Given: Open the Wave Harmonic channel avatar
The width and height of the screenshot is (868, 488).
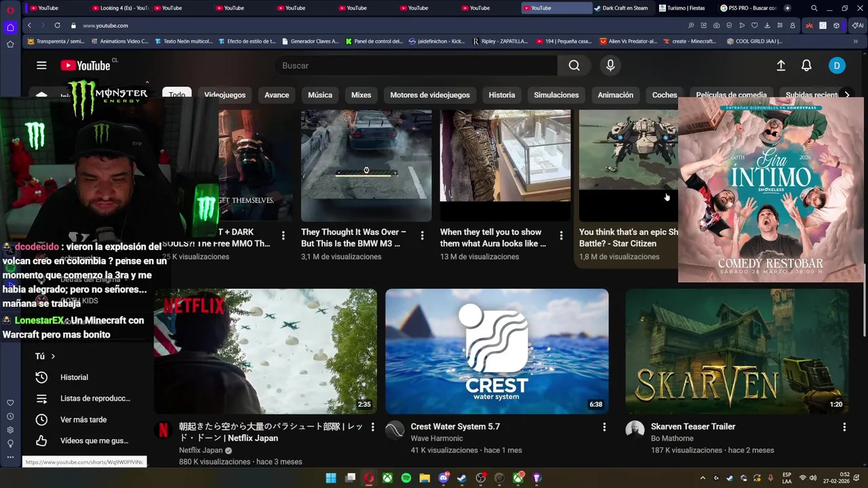Looking at the screenshot, I should pyautogui.click(x=395, y=430).
